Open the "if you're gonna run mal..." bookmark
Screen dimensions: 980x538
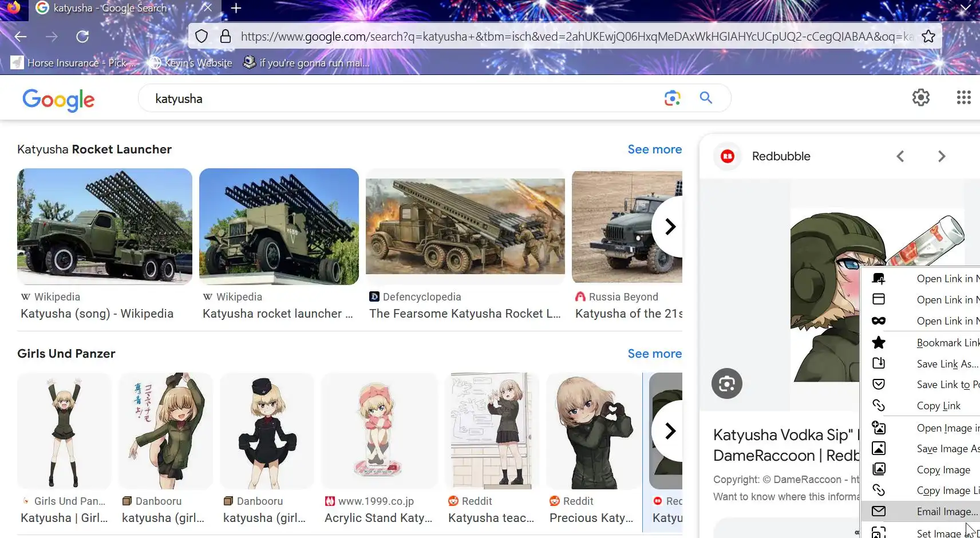[306, 63]
